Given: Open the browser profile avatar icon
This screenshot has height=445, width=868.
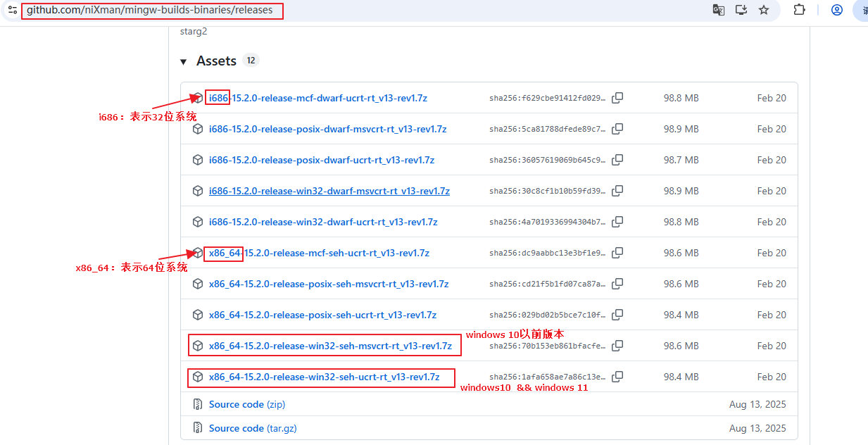Looking at the screenshot, I should coord(837,10).
